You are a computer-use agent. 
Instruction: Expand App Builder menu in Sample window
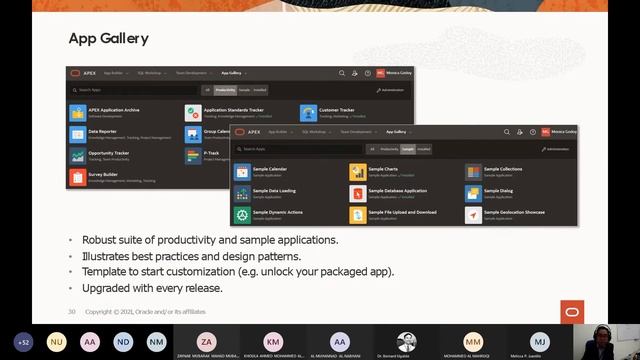tap(280, 132)
